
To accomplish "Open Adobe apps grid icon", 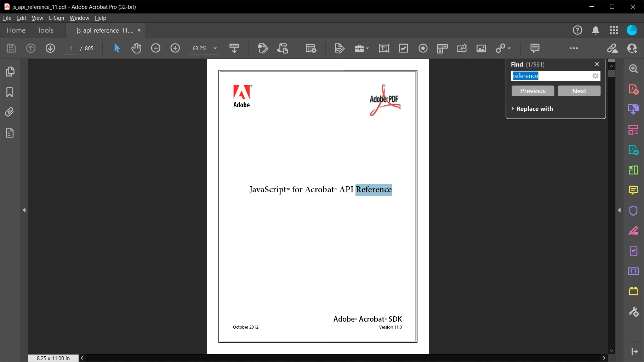I will coord(614,30).
